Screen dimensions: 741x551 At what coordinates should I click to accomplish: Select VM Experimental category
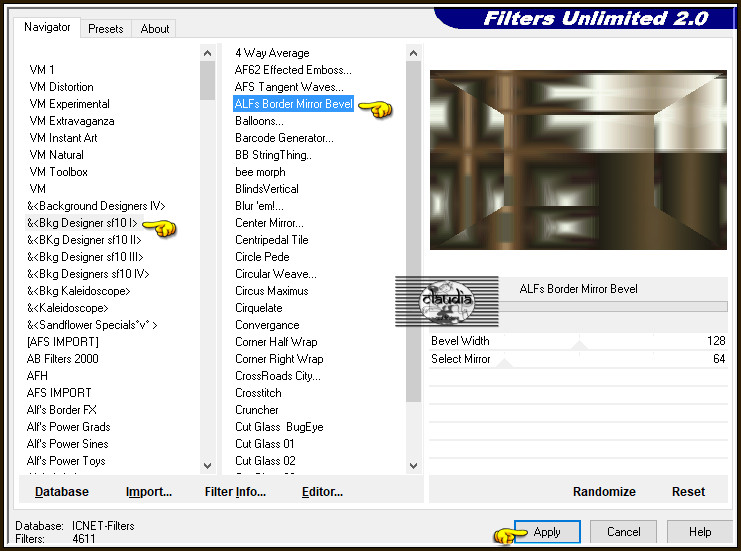click(x=69, y=104)
